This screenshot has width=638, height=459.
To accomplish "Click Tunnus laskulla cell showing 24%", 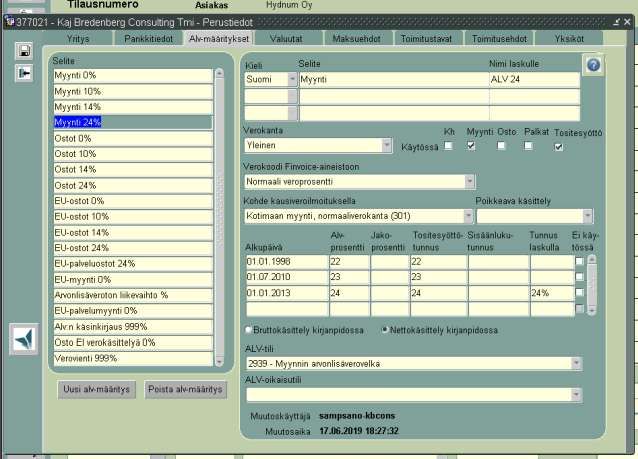I will click(x=552, y=293).
